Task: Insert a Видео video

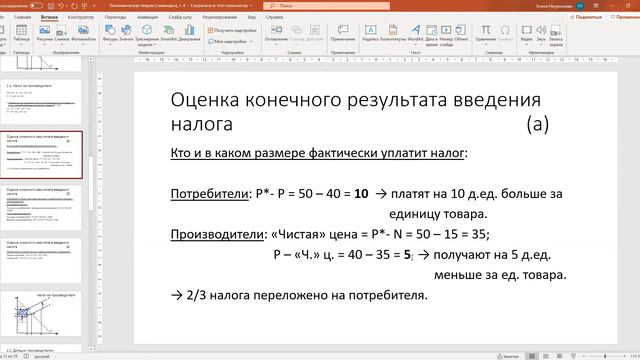Action: click(527, 33)
